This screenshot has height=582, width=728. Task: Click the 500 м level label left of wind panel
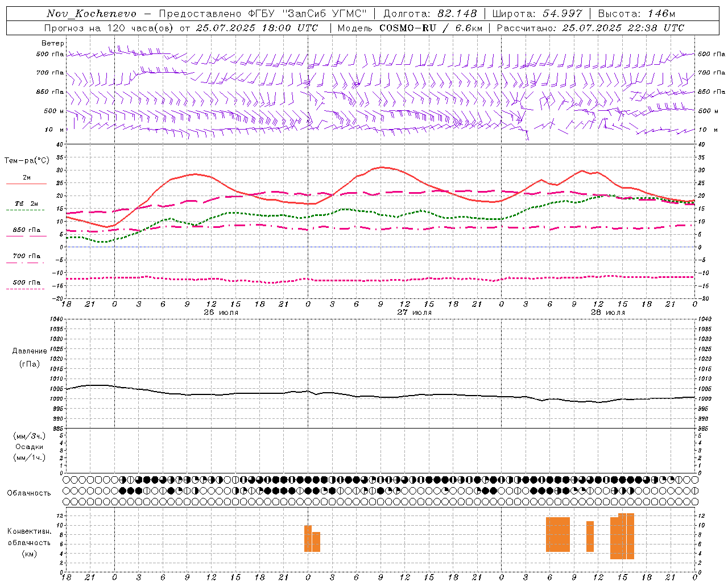54,111
